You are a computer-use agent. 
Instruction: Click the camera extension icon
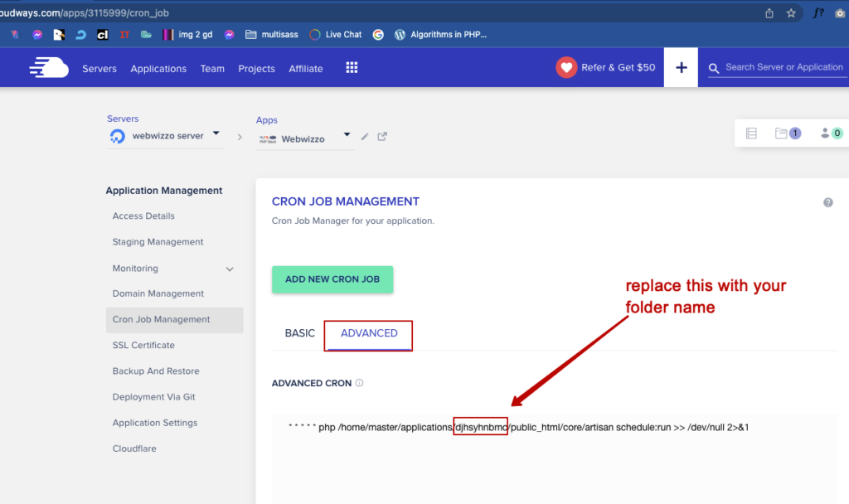840,13
